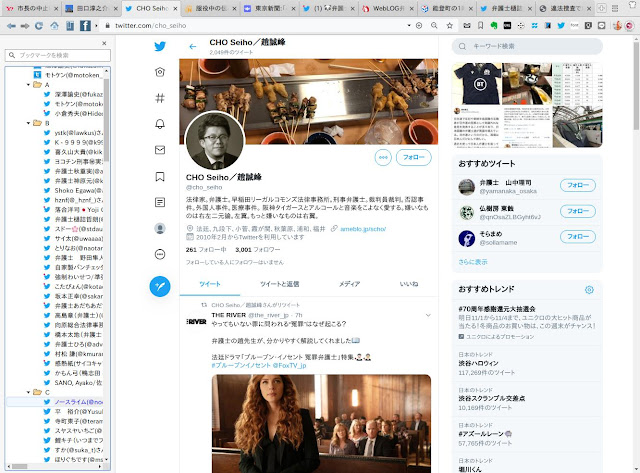Open Notifications bell icon

160,124
